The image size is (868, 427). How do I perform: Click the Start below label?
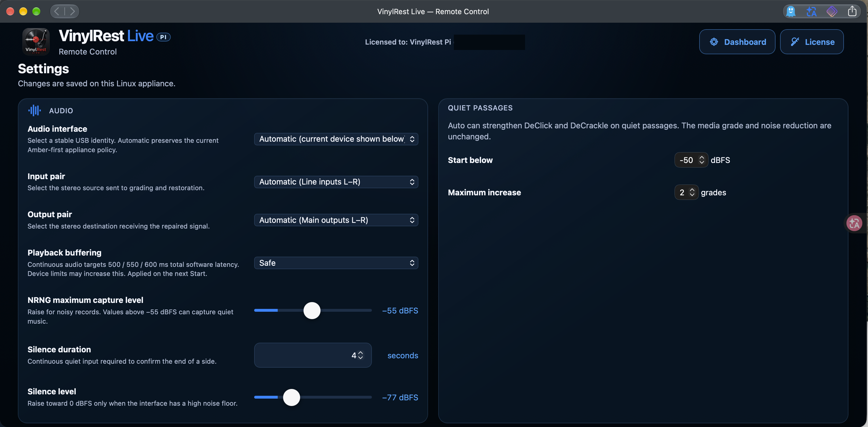coord(470,160)
